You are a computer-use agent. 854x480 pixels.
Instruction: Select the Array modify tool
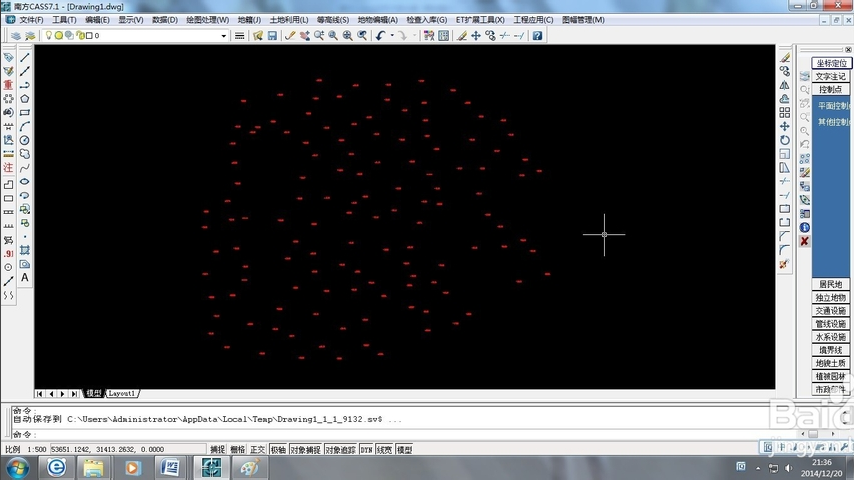784,113
